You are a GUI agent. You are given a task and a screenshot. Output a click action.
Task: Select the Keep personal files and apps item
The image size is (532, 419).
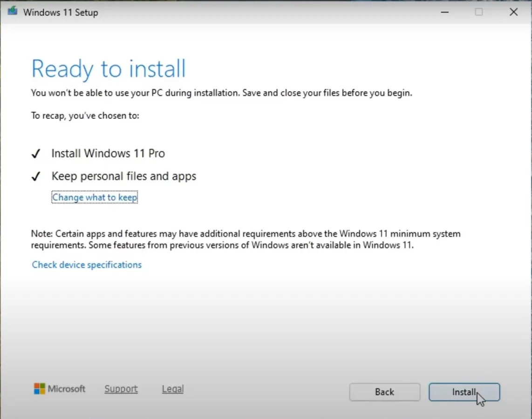point(124,176)
